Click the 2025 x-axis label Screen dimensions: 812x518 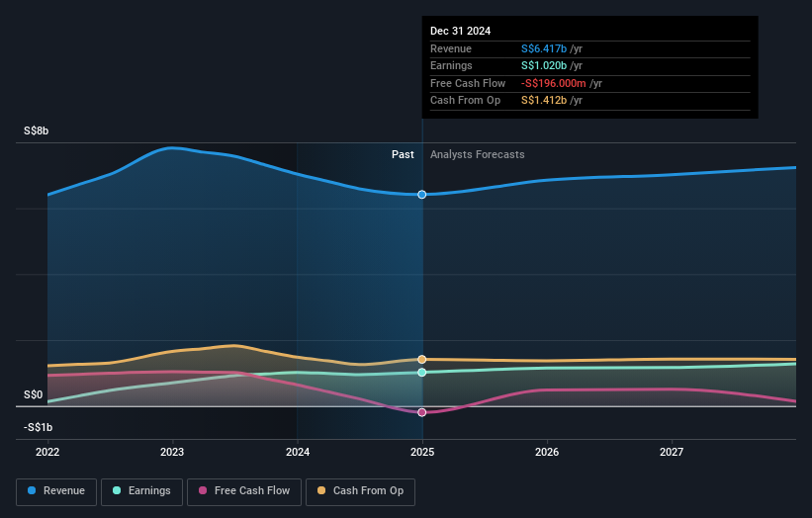click(x=422, y=452)
